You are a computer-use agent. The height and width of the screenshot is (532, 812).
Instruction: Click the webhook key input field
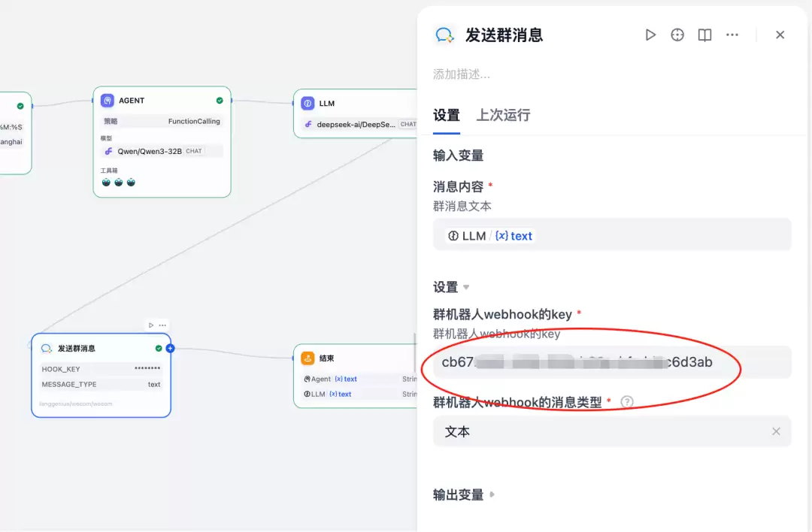coord(612,362)
